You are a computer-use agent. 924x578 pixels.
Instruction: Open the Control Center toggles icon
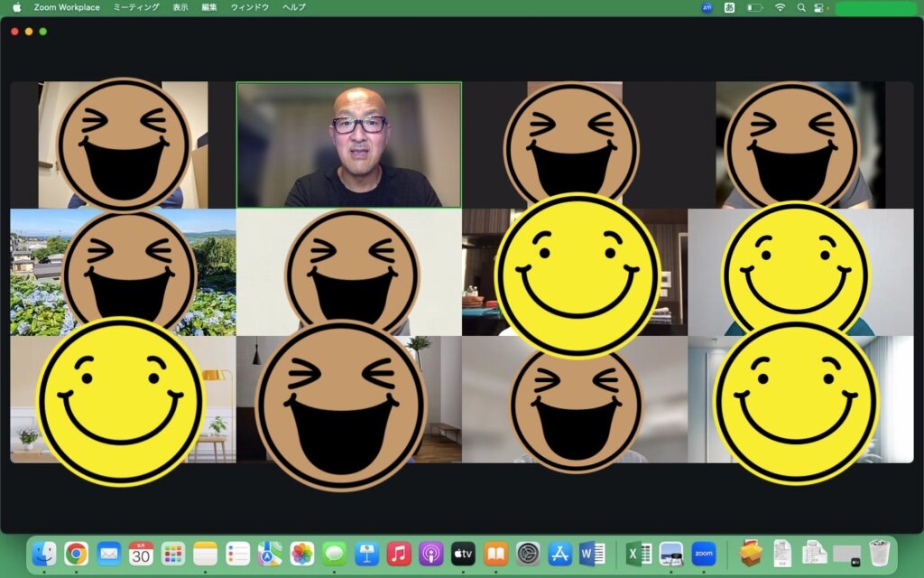tap(820, 7)
